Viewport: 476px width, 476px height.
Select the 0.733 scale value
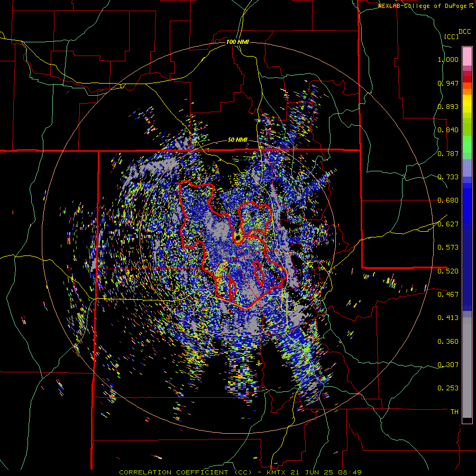click(x=448, y=177)
